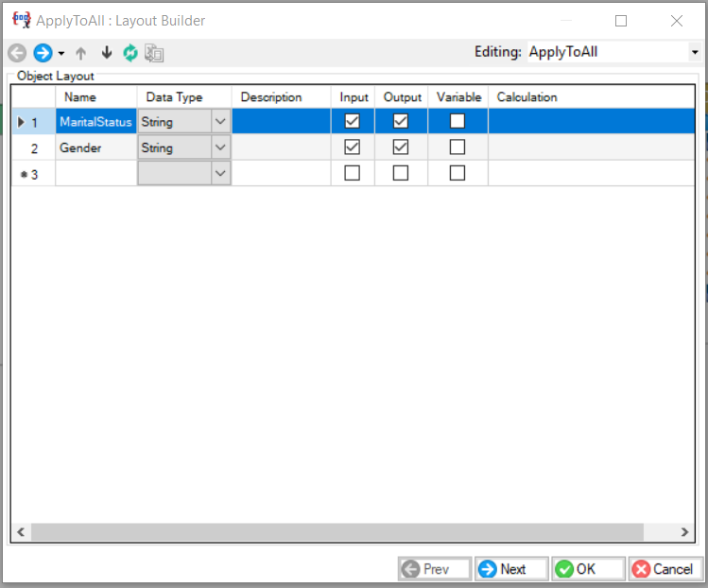Click the move up arrow icon
The width and height of the screenshot is (708, 588).
[81, 53]
